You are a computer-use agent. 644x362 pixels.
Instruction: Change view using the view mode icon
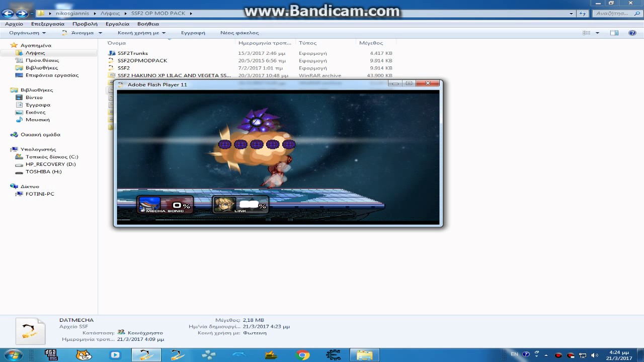(x=586, y=33)
